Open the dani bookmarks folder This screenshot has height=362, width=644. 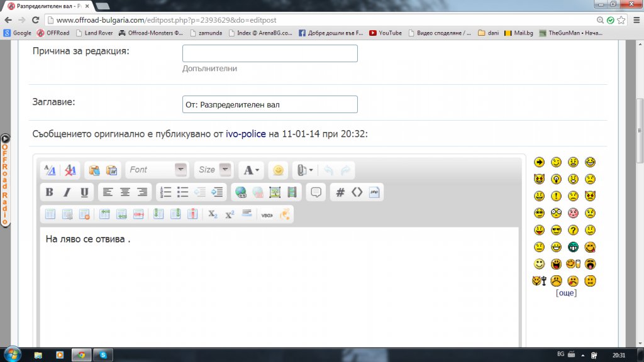pos(488,33)
